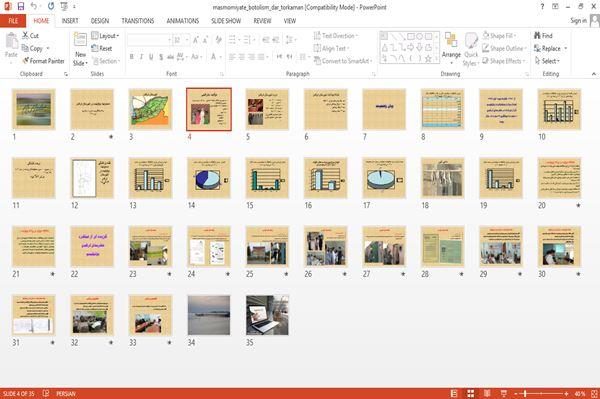This screenshot has height=399, width=600.
Task: Click Sign in link
Action: click(578, 21)
